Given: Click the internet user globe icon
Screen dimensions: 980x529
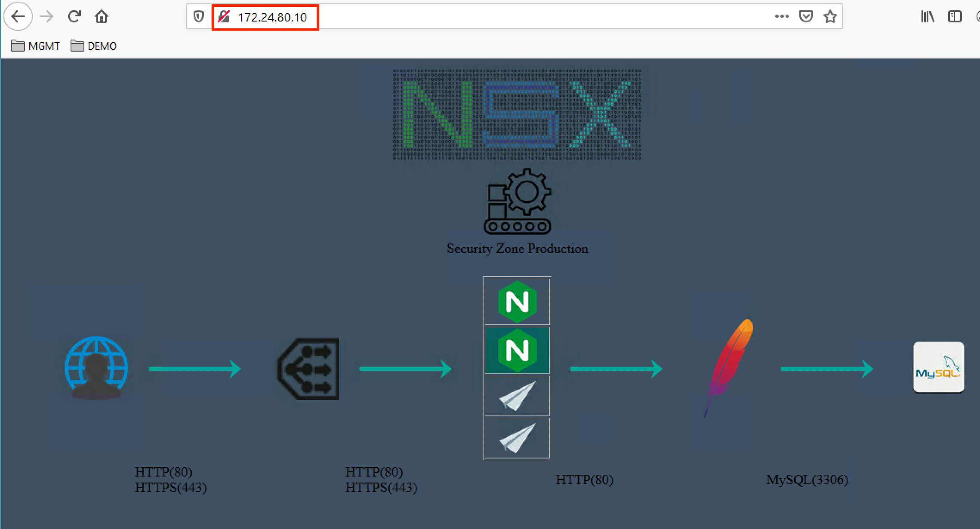Looking at the screenshot, I should coord(96,368).
